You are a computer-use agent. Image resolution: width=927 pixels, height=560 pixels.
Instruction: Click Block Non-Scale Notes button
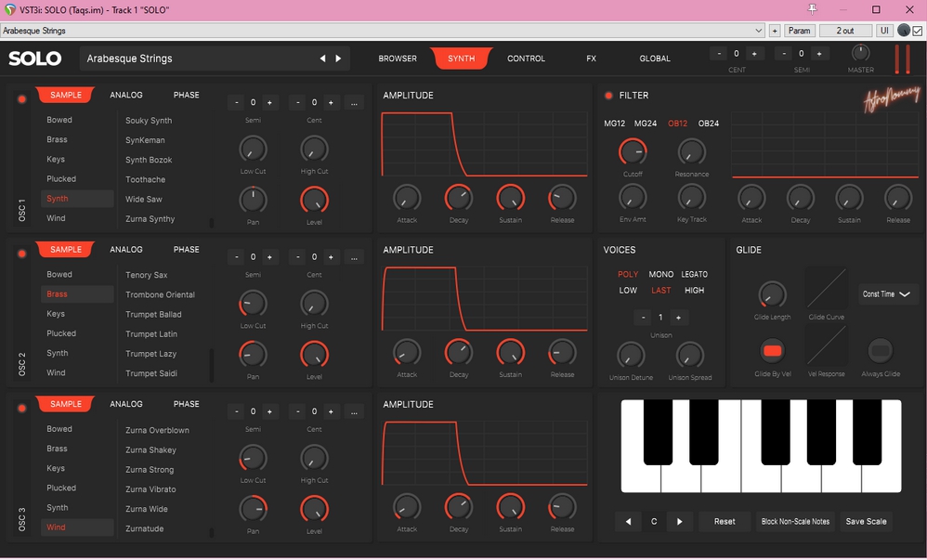795,522
